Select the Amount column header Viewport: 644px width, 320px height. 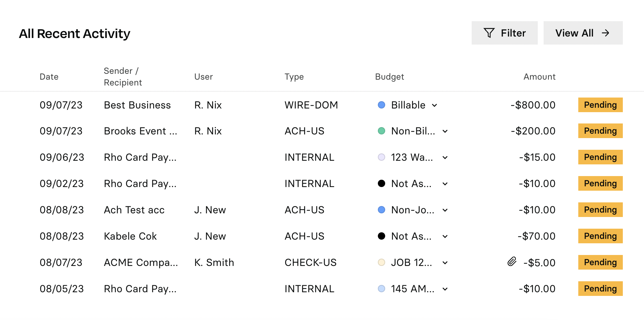[539, 77]
